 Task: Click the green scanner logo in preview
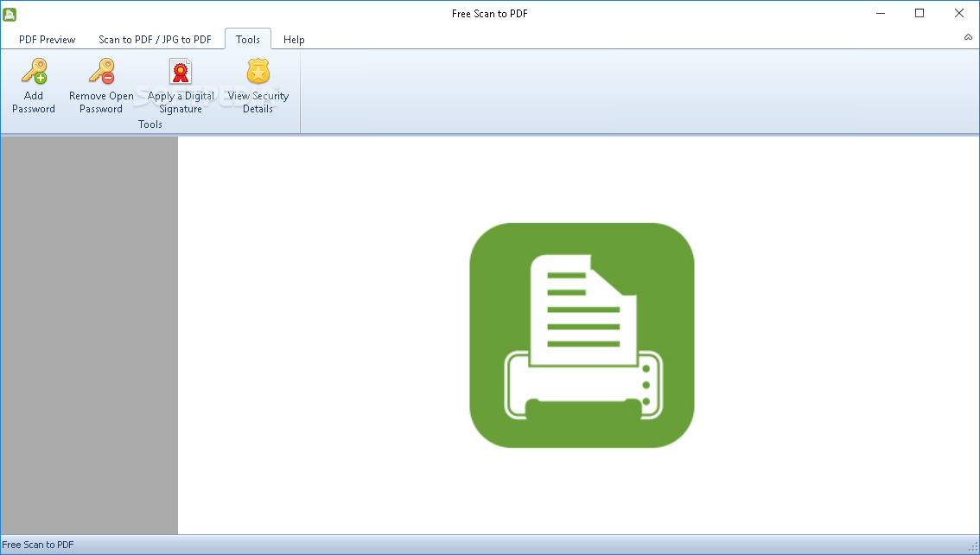tap(582, 335)
